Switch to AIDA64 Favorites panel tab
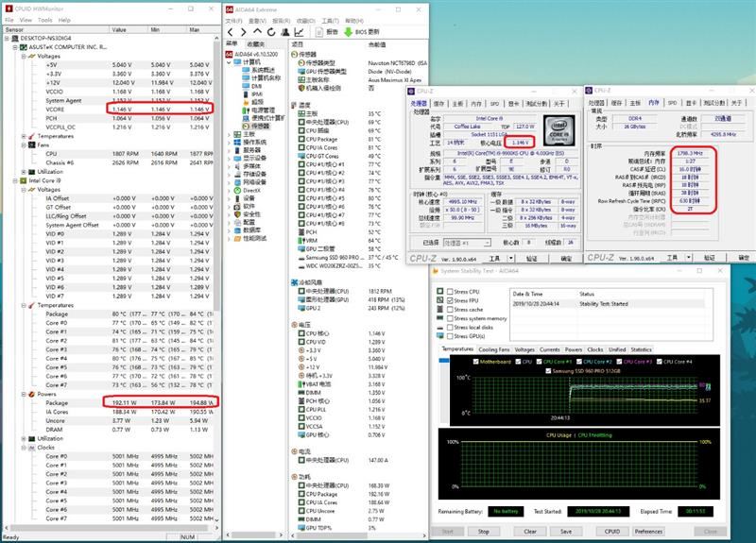Viewport: 756px width, 543px height. pyautogui.click(x=255, y=43)
